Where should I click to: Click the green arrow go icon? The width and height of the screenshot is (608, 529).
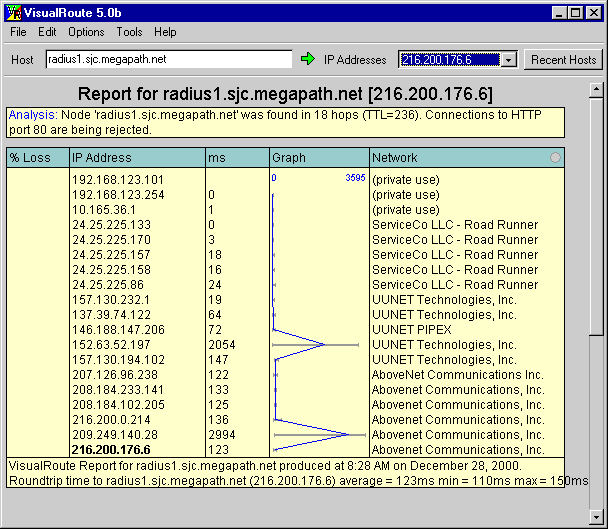click(308, 59)
